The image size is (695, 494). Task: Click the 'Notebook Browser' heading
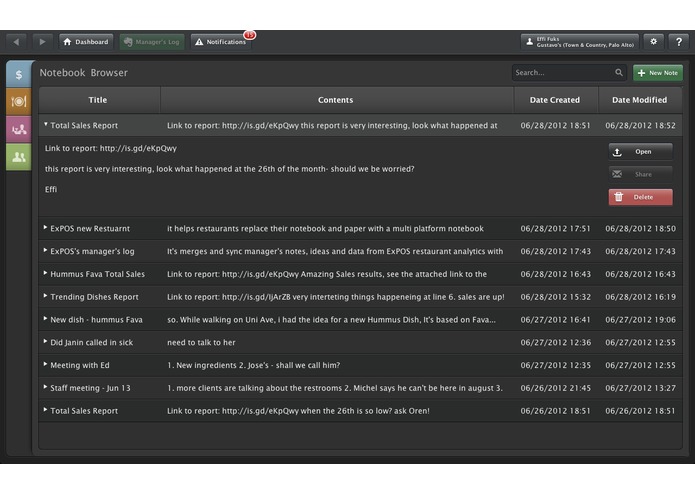(84, 73)
